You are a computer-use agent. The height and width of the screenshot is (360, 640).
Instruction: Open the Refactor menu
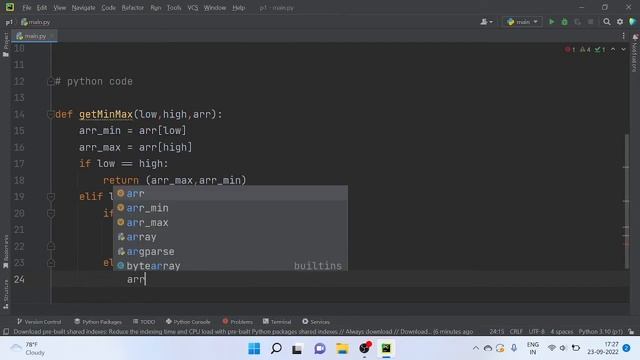coord(132,8)
